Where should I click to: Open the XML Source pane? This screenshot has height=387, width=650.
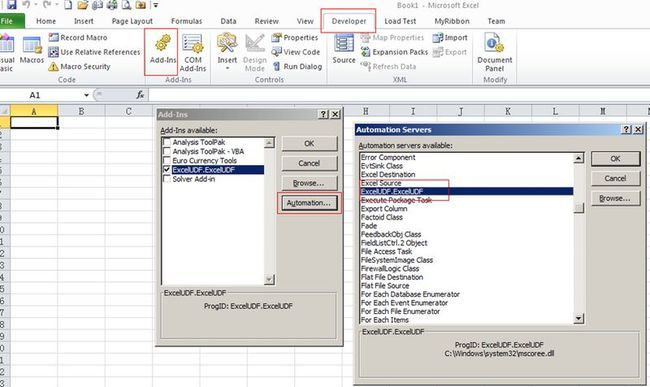344,49
